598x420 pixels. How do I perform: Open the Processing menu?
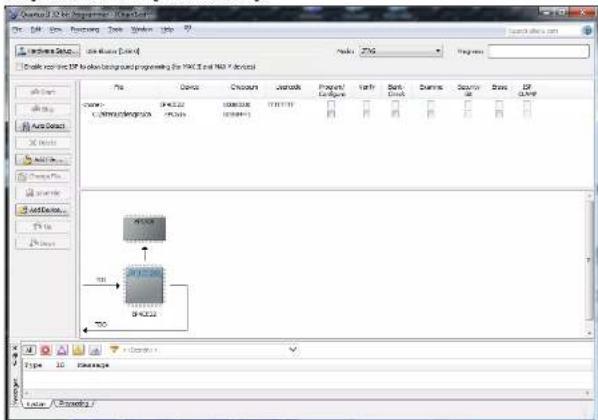[x=85, y=29]
